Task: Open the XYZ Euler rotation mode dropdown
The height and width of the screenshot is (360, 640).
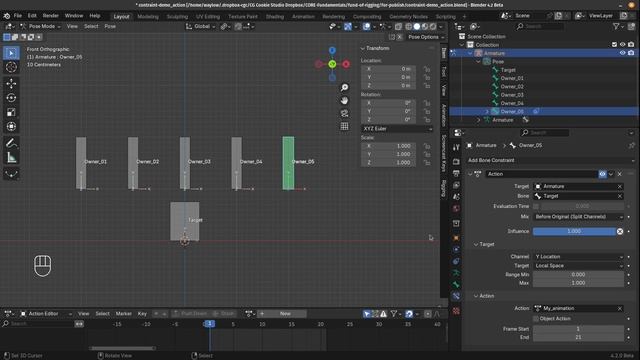Action: tap(397, 129)
